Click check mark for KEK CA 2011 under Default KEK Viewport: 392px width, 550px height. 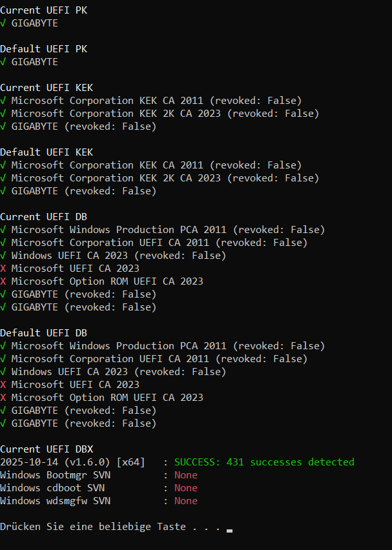[x=3, y=165]
